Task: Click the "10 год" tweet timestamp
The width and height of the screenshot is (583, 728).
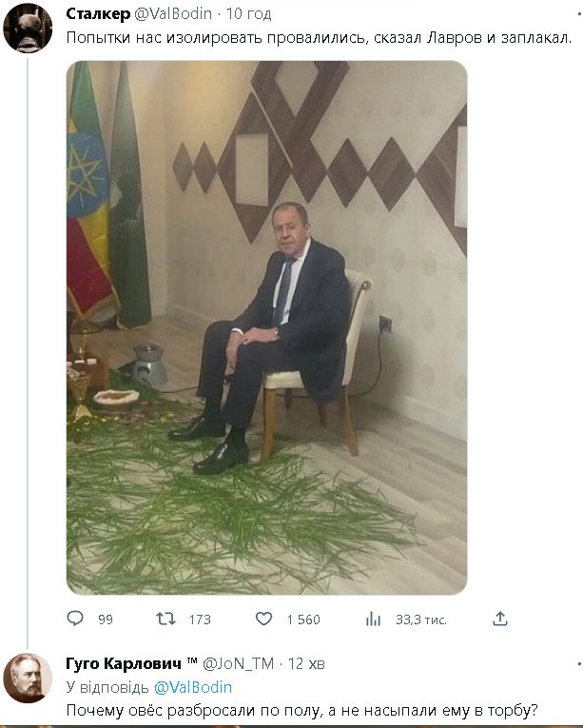Action: click(251, 14)
